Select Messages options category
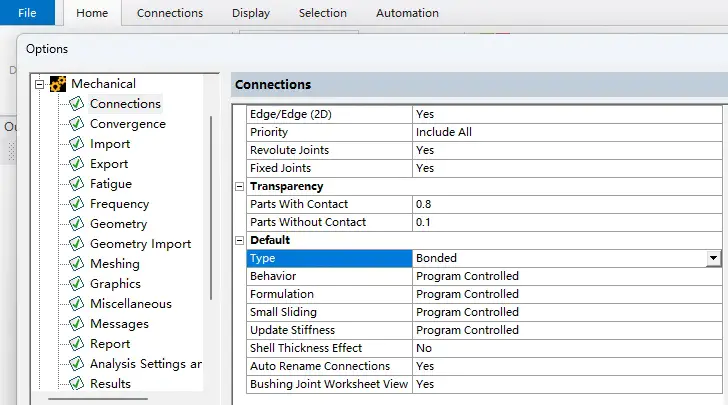Viewport: 728px width, 405px height. 119,324
